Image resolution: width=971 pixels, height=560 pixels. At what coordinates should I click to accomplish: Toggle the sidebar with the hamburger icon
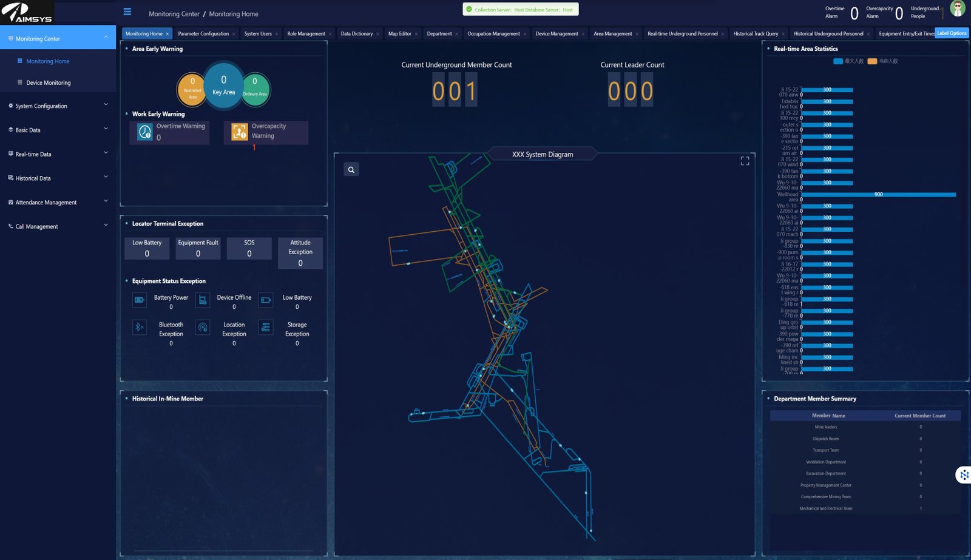point(127,11)
